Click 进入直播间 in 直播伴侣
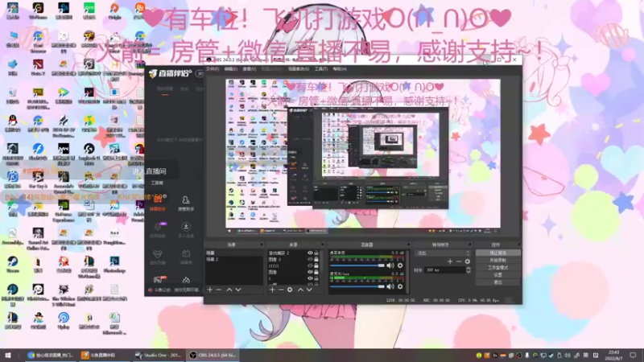The height and width of the screenshot is (362, 644). pos(150,171)
